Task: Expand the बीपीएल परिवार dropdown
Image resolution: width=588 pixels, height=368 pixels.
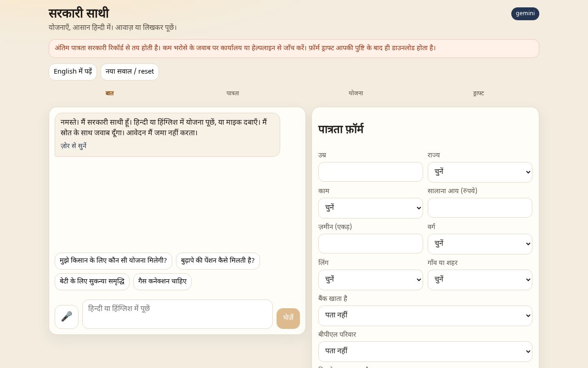Action: pyautogui.click(x=425, y=351)
